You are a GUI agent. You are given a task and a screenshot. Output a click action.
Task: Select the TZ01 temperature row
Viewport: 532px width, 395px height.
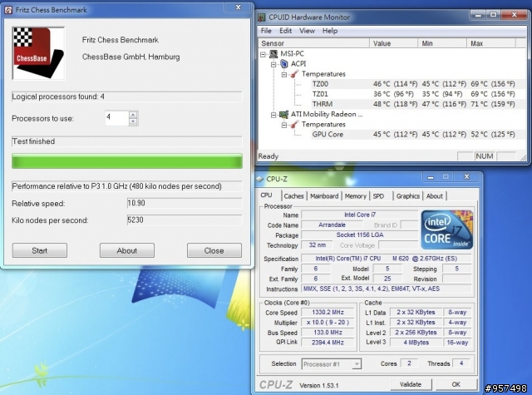tap(413, 94)
